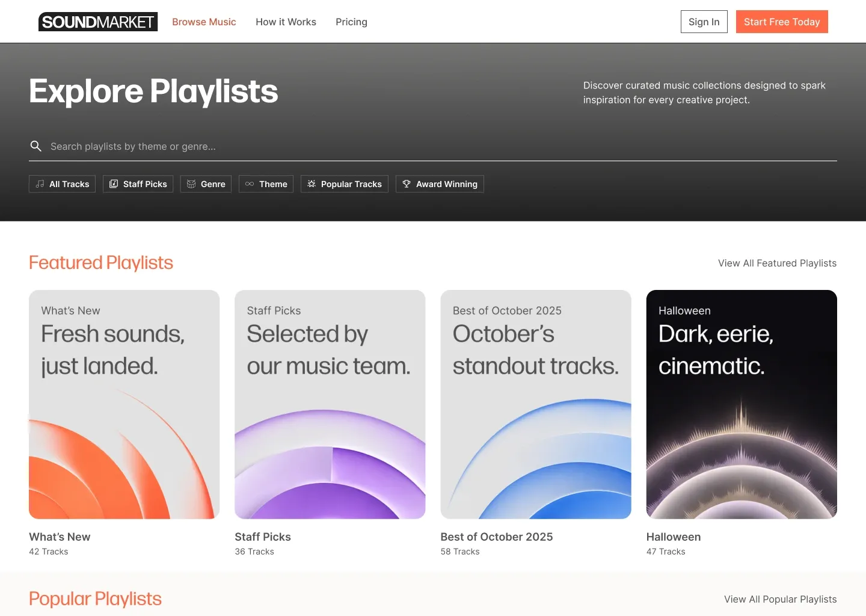866x616 pixels.
Task: Focus the playlist search field
Action: pos(433,146)
